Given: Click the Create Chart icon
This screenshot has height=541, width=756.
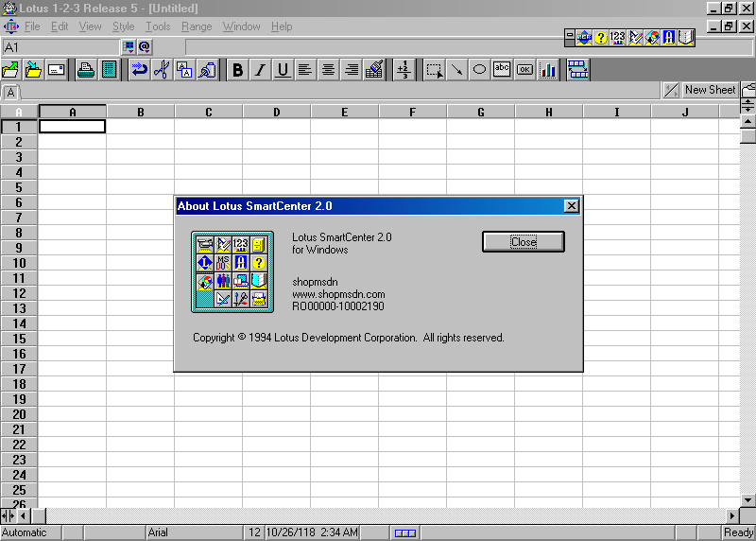Looking at the screenshot, I should [548, 69].
